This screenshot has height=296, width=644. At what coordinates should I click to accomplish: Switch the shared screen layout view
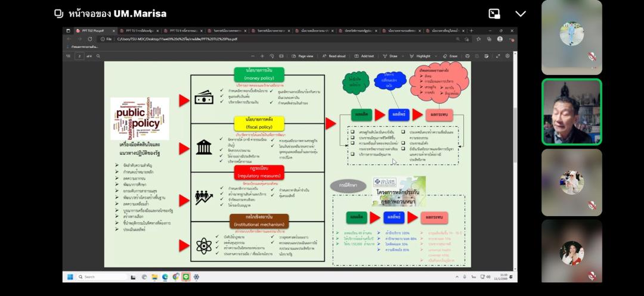coord(494,14)
